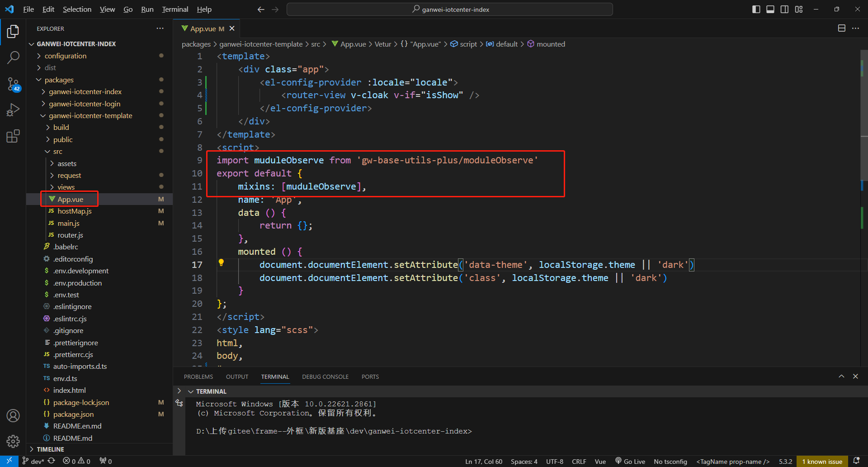The width and height of the screenshot is (868, 467).
Task: Toggle the bottom Panel layout button
Action: pyautogui.click(x=770, y=10)
